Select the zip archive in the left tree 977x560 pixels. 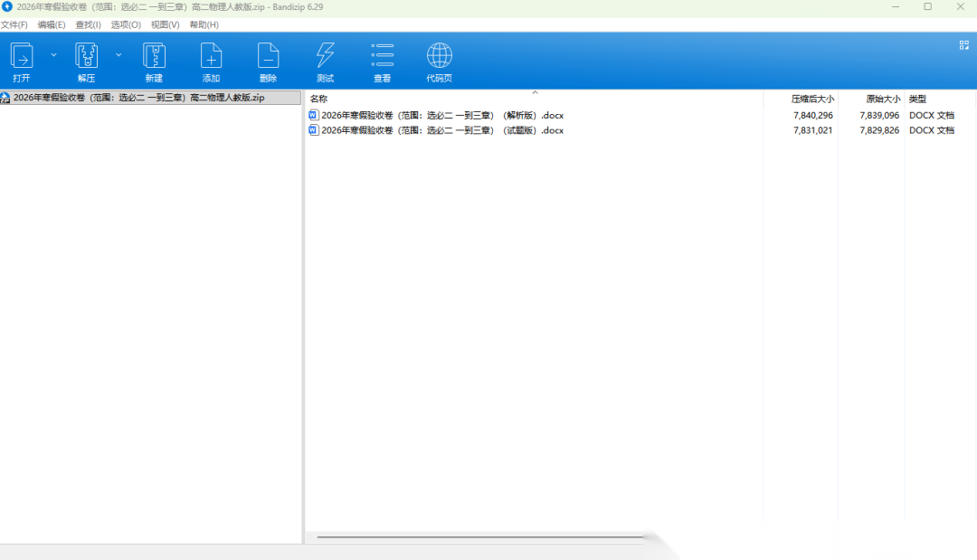(x=138, y=98)
